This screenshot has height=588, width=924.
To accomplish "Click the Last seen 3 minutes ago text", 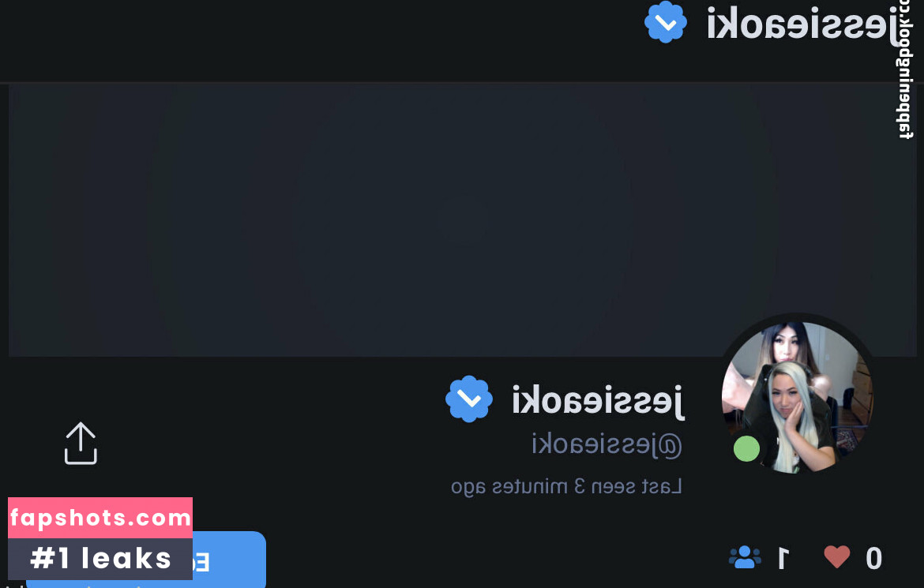I will click(566, 487).
